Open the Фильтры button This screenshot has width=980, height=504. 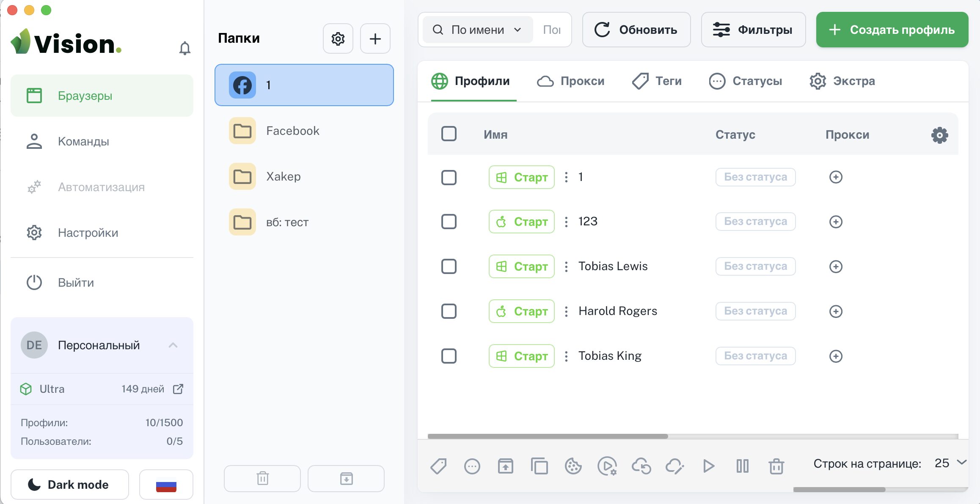[x=753, y=30]
